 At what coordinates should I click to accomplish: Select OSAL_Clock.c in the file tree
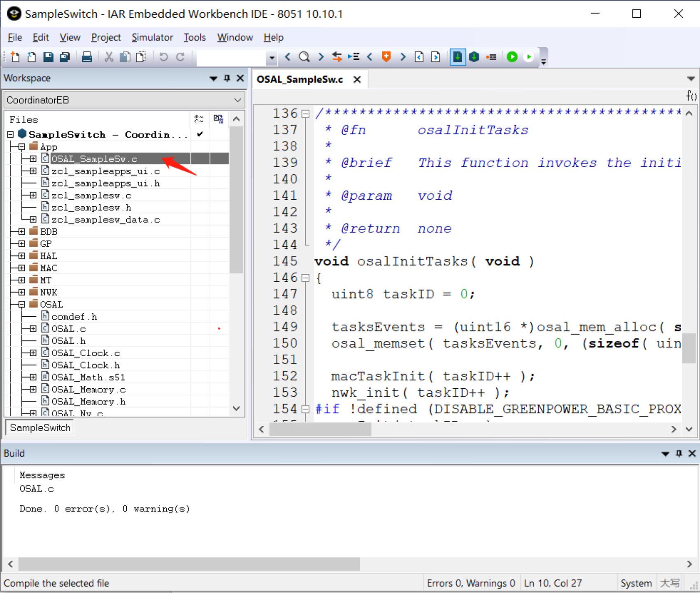(86, 353)
